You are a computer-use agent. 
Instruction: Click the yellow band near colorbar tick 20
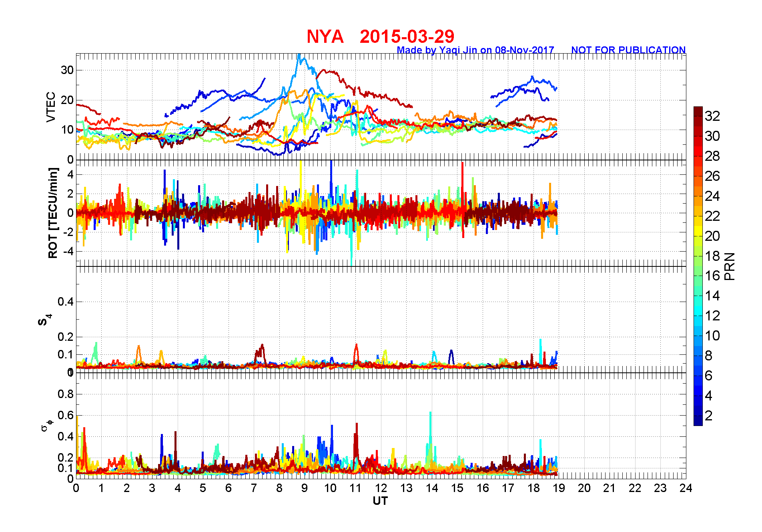(x=698, y=231)
